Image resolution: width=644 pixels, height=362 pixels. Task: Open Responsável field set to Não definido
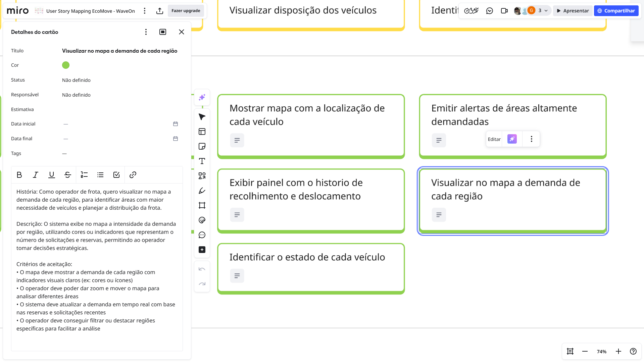76,95
